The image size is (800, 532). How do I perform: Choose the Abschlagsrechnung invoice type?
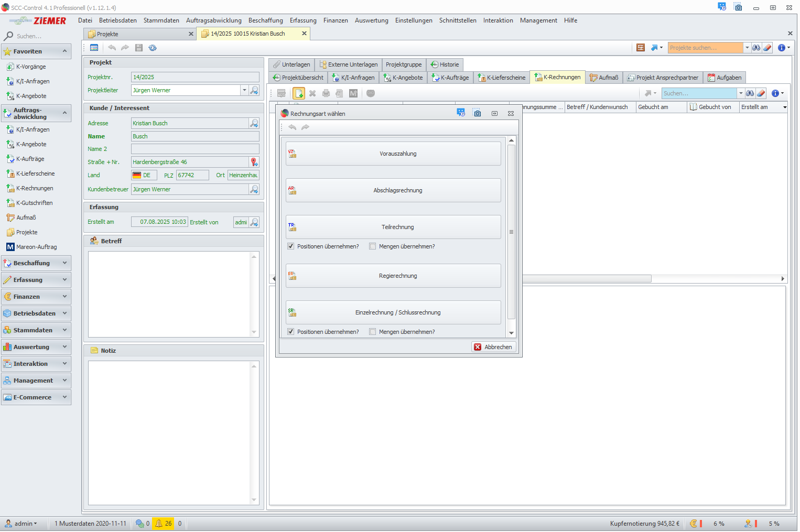click(393, 190)
